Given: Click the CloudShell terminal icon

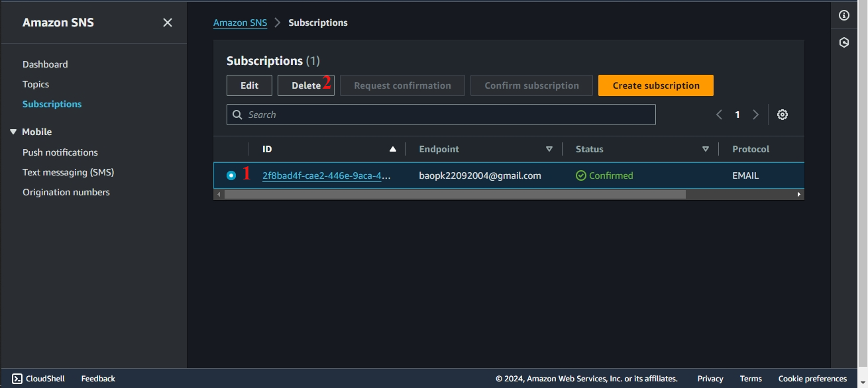Looking at the screenshot, I should 17,379.
